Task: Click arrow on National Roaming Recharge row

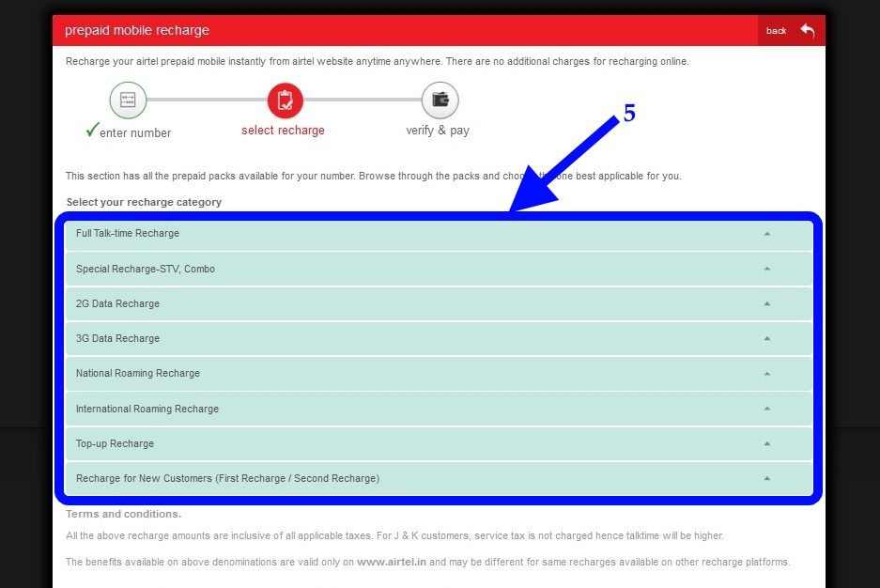Action: (x=767, y=373)
